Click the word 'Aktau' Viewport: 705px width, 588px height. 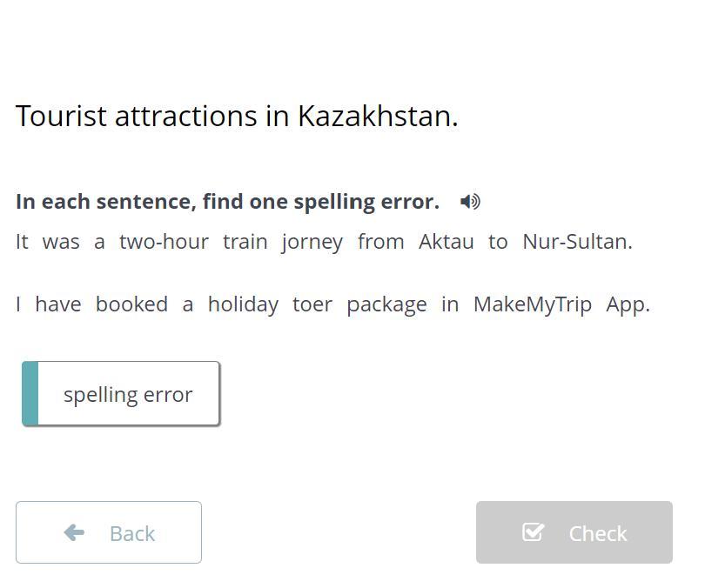click(x=446, y=242)
